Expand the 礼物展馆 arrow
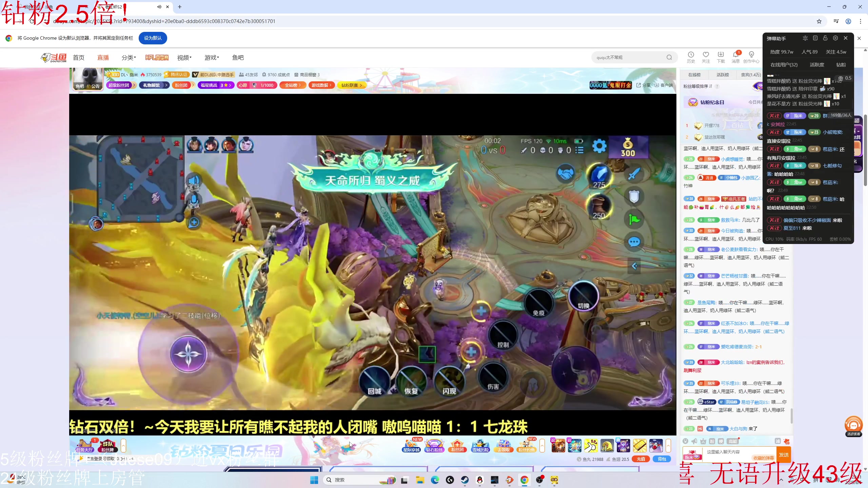868x488 pixels. (166, 85)
